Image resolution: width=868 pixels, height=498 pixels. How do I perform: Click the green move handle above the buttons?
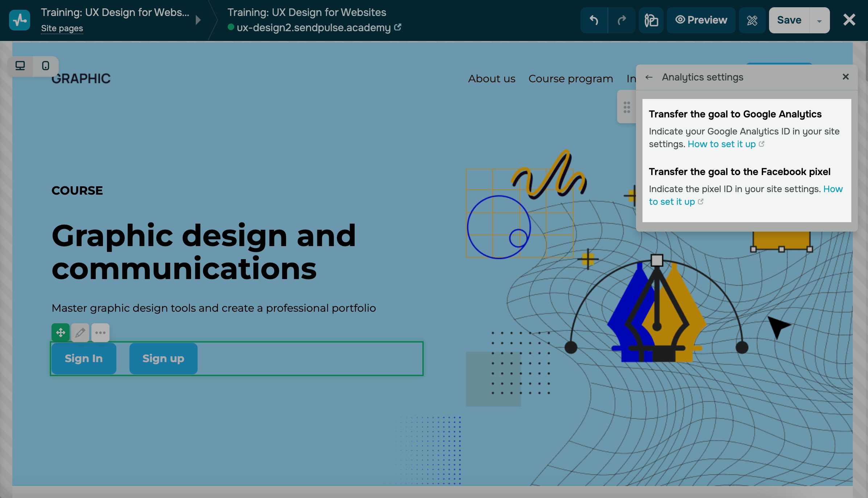(x=61, y=332)
